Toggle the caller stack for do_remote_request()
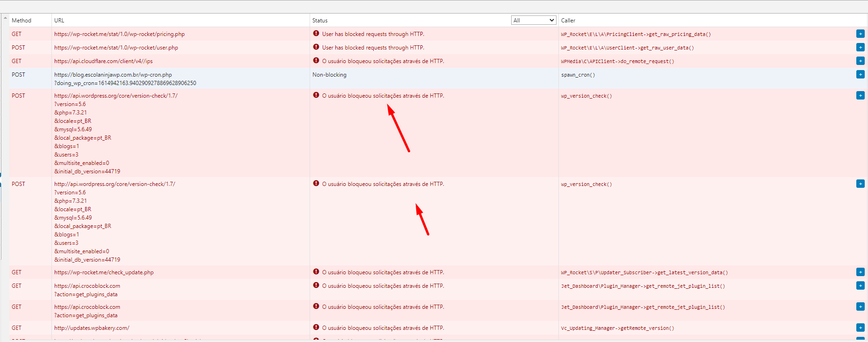Viewport: 868px width, 342px height. coord(860,61)
